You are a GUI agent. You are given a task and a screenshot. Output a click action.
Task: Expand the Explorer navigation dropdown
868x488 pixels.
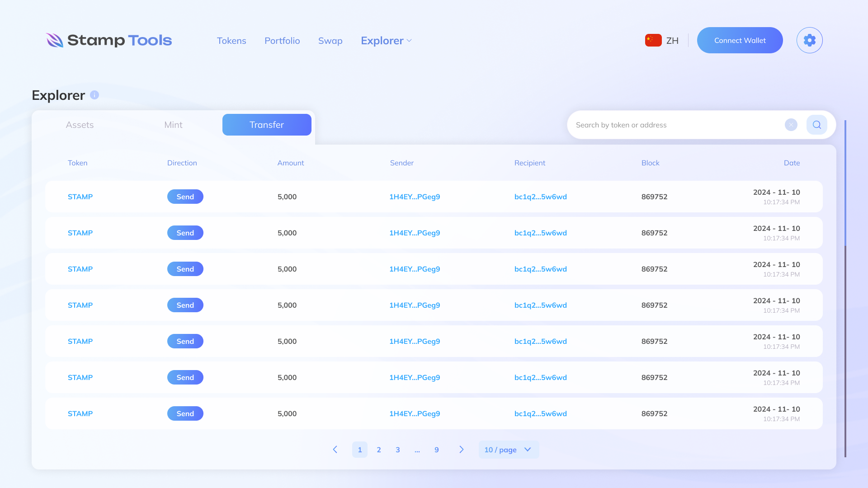(387, 41)
